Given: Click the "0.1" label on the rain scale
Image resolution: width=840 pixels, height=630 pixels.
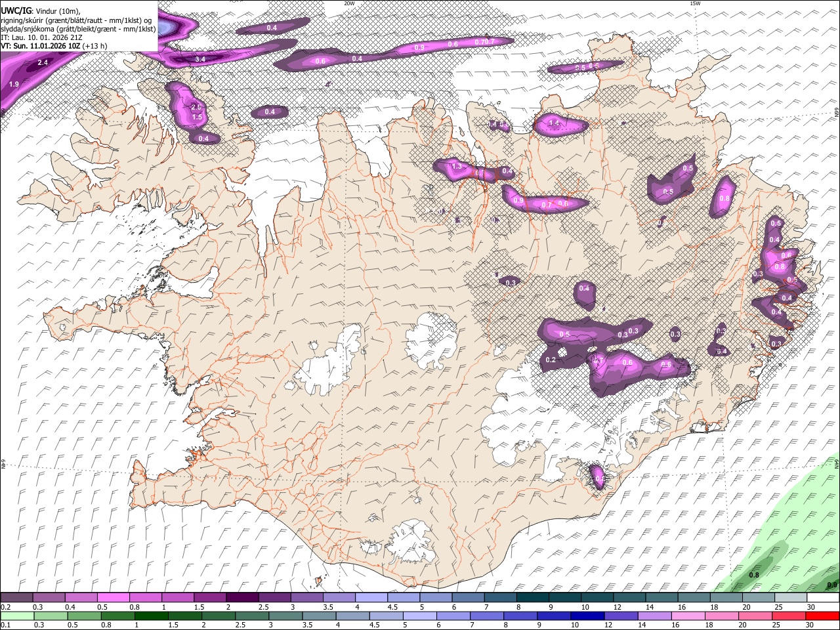Looking at the screenshot, I should 5,625.
